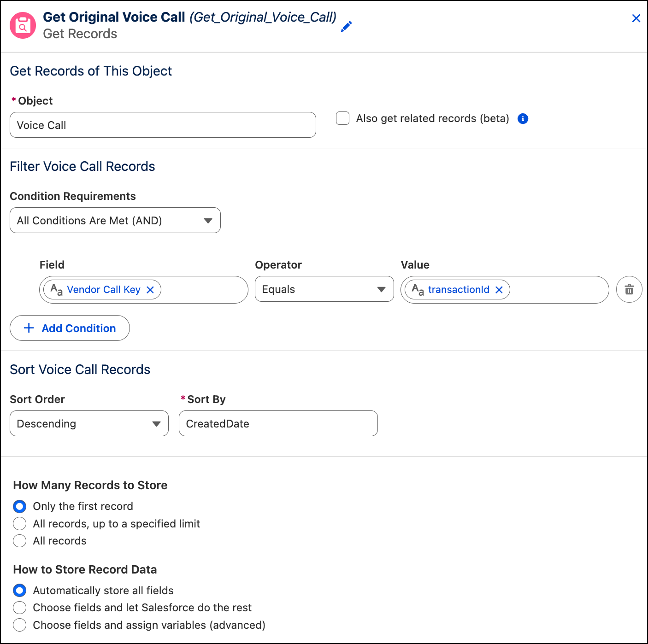Screen dimensions: 648x644
Task: Delete the condition row using the trash icon
Action: click(629, 289)
